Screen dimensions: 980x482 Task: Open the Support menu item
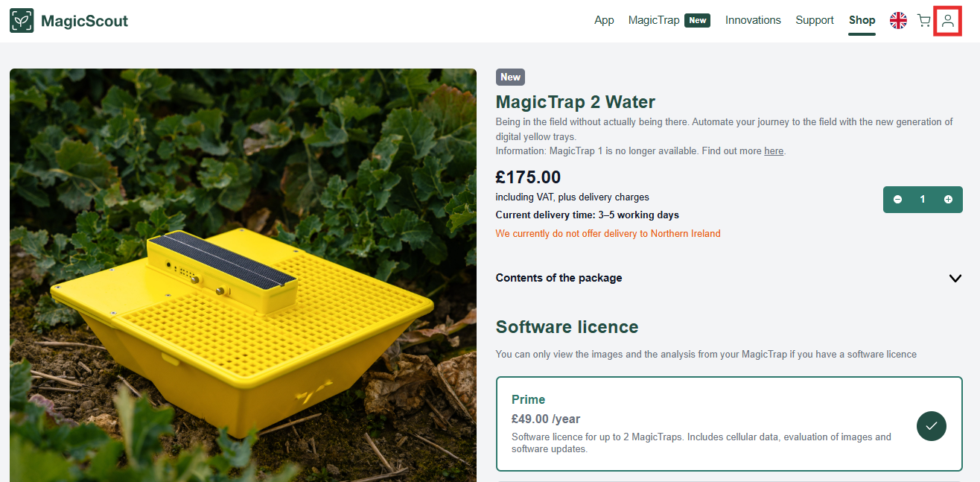[x=815, y=20]
